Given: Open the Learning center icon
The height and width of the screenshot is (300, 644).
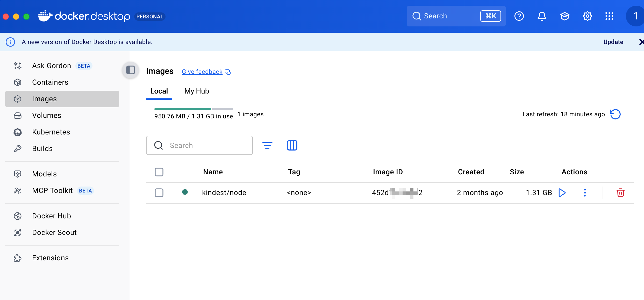Looking at the screenshot, I should click(x=564, y=16).
